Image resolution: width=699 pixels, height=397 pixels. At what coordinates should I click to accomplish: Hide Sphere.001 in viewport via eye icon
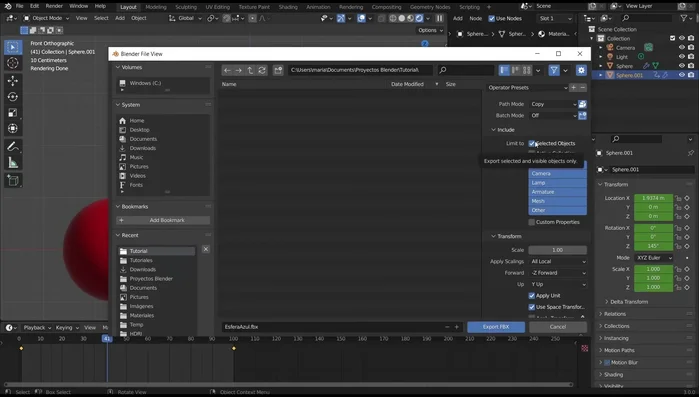pos(682,75)
